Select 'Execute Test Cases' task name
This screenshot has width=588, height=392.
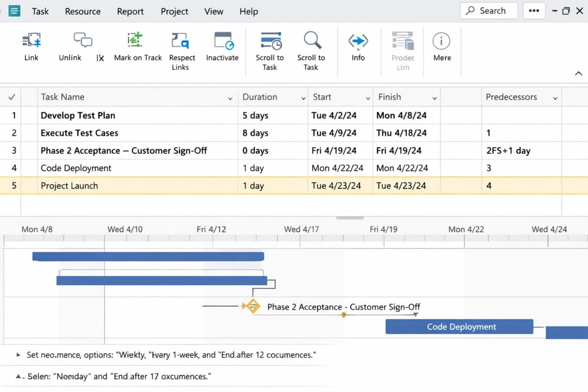click(x=79, y=133)
